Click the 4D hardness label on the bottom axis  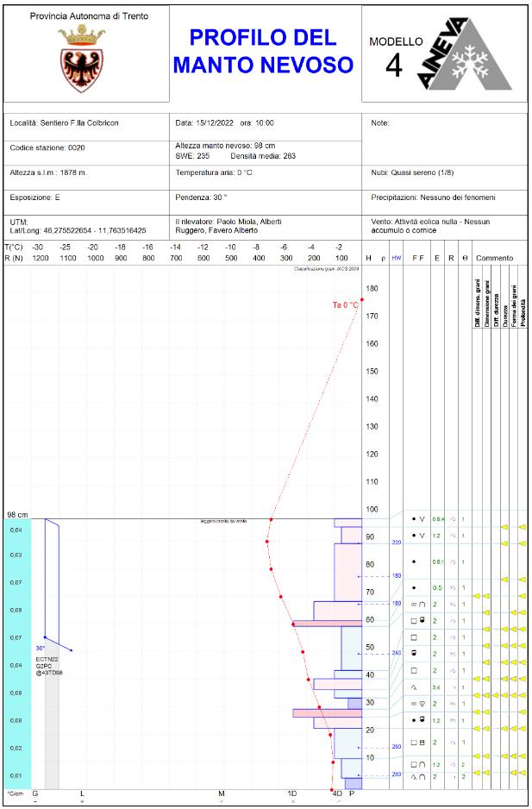coord(337,793)
